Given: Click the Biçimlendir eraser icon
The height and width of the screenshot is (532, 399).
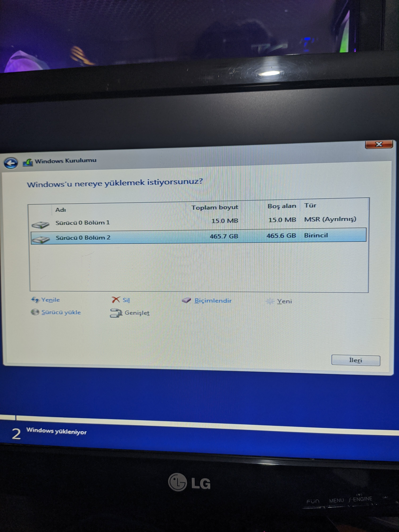Looking at the screenshot, I should coord(186,300).
